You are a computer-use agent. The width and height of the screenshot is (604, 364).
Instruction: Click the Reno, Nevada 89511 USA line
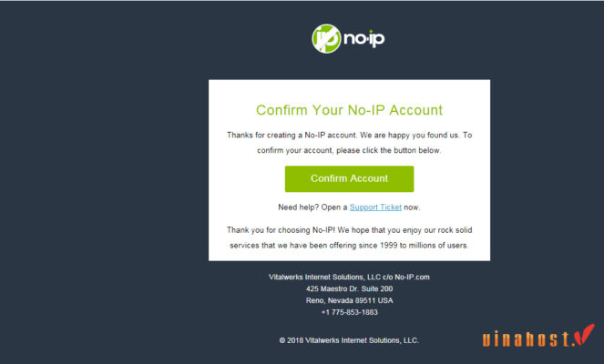tap(350, 300)
